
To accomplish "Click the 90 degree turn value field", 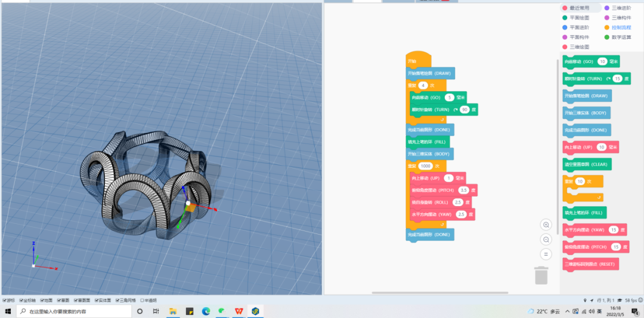I will tap(465, 110).
